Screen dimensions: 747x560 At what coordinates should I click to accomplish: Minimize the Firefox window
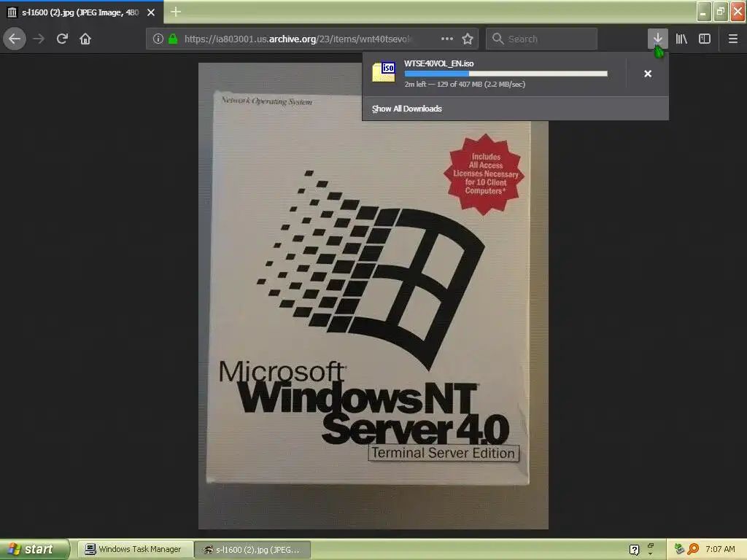tap(704, 12)
